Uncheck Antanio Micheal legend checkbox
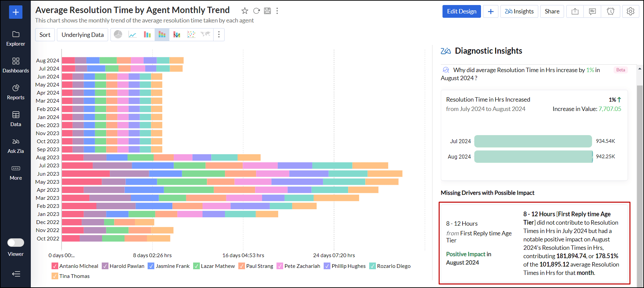 tap(55, 266)
